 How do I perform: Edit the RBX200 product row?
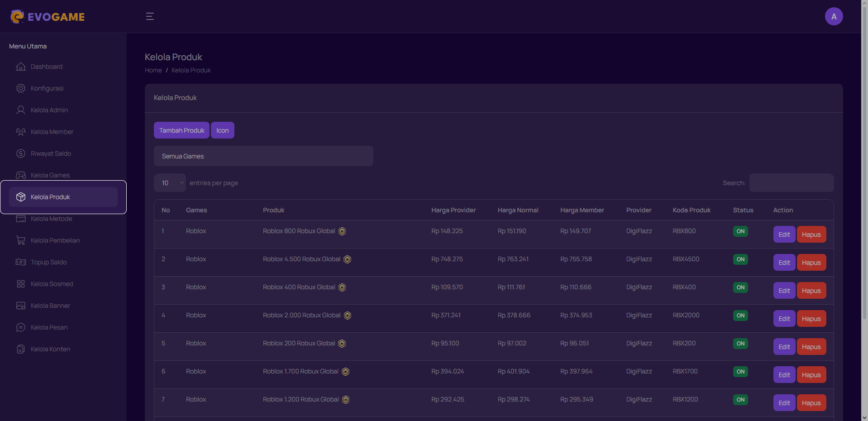784,347
